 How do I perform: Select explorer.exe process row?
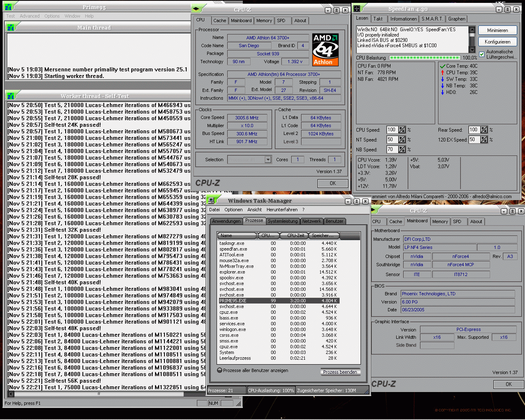(278, 272)
